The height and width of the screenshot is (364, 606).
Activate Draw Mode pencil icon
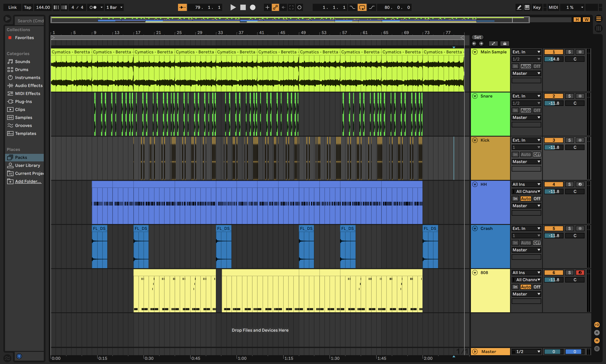(519, 7)
